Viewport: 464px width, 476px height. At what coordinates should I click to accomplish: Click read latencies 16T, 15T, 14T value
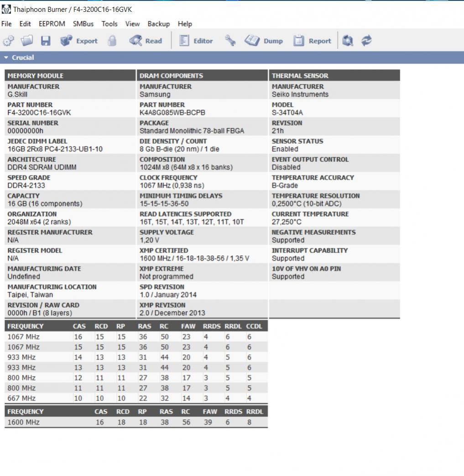192,222
